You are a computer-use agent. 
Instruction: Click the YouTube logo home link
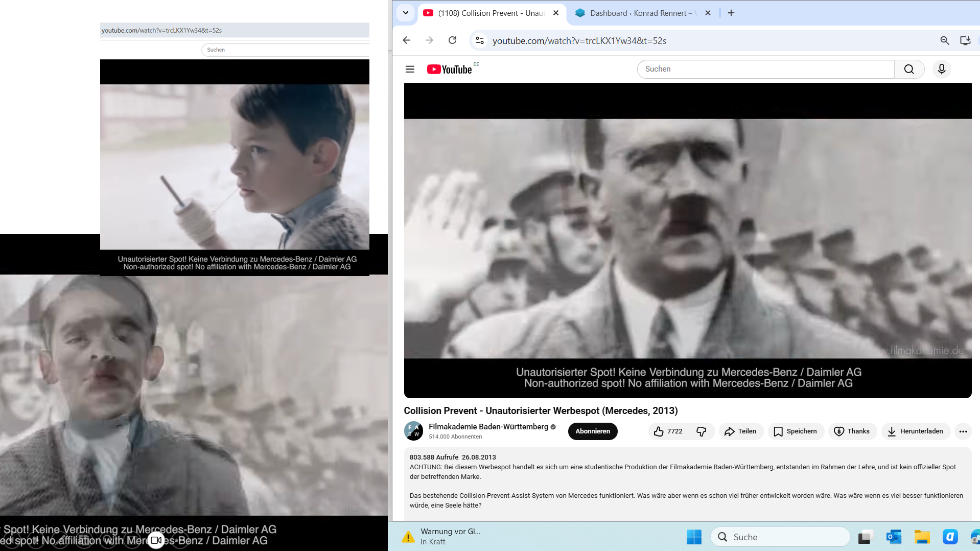tap(449, 70)
